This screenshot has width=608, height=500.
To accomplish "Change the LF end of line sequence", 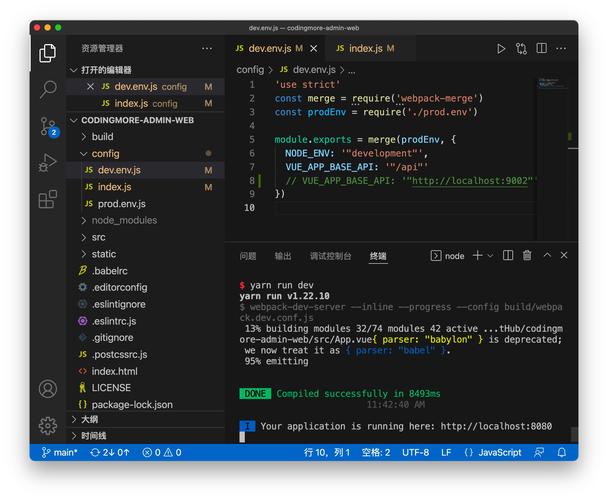I will pos(446,453).
